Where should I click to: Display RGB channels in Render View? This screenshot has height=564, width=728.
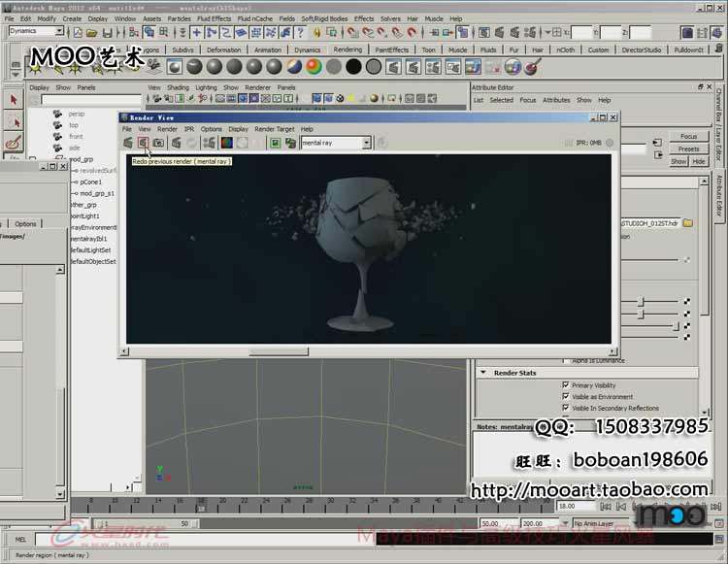(226, 143)
